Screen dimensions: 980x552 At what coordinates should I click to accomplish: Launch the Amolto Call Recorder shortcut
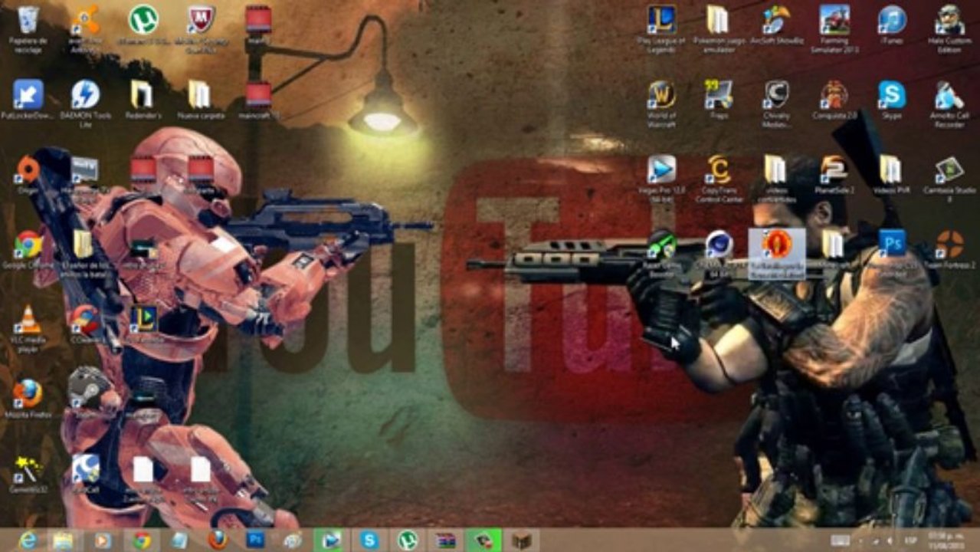tap(949, 103)
